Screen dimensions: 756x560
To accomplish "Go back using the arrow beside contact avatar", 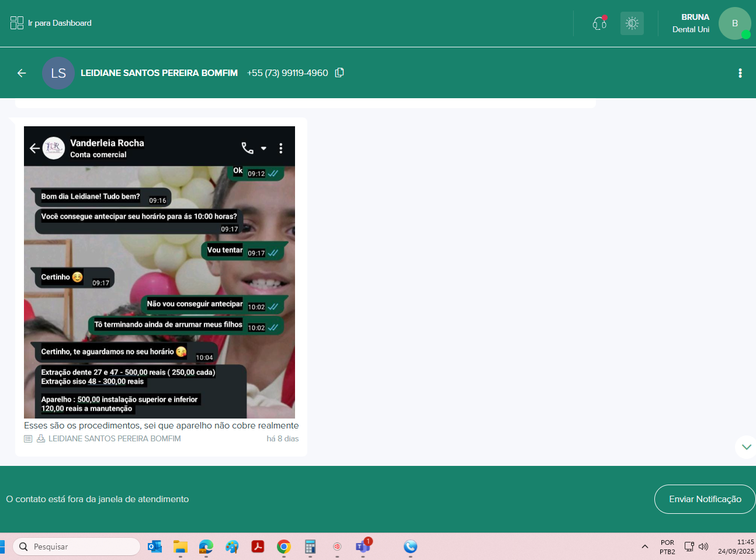I will [22, 73].
